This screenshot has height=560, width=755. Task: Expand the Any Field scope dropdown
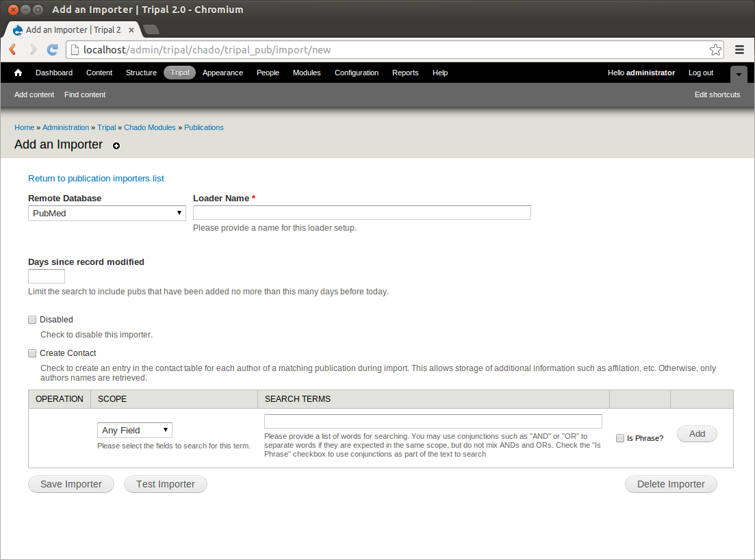tap(134, 430)
